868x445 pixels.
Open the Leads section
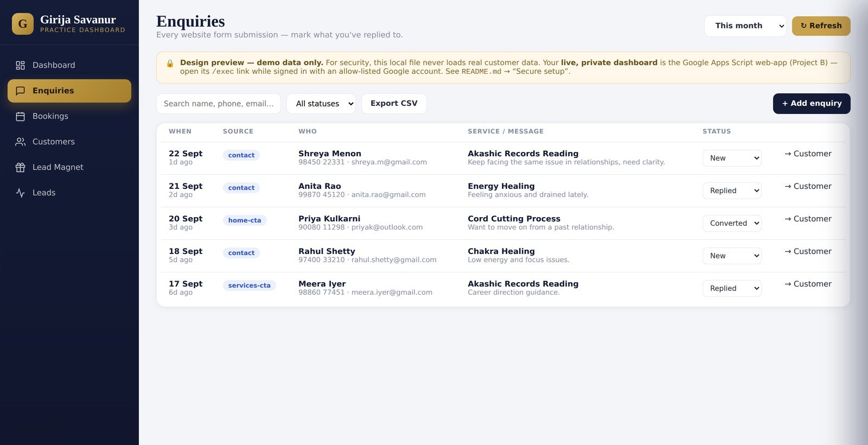click(x=69, y=193)
